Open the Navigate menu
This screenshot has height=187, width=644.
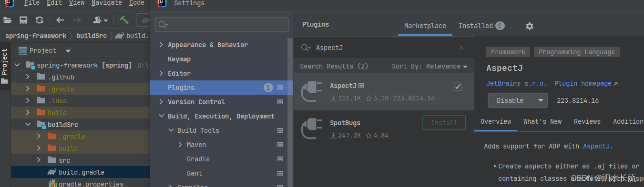[107, 3]
